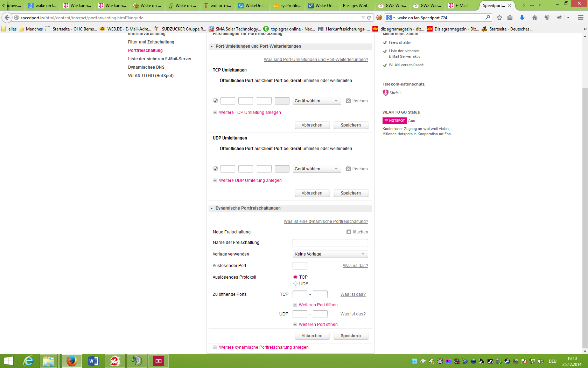Click the Telekom-Datenschutz Stufe 1 shield icon
The image size is (588, 368).
(385, 93)
